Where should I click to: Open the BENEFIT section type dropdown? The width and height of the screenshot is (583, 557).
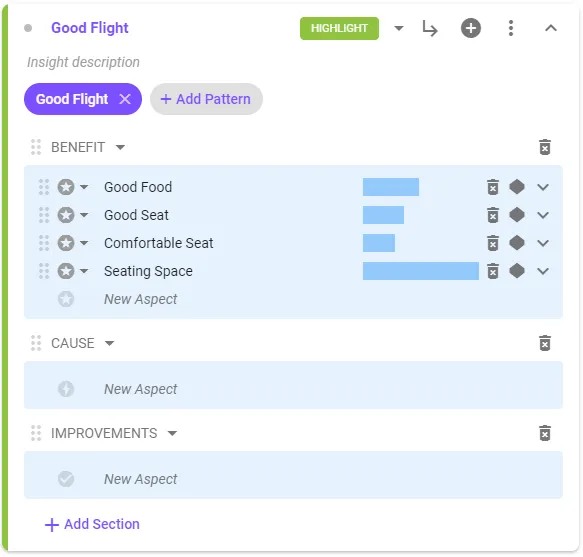[120, 148]
